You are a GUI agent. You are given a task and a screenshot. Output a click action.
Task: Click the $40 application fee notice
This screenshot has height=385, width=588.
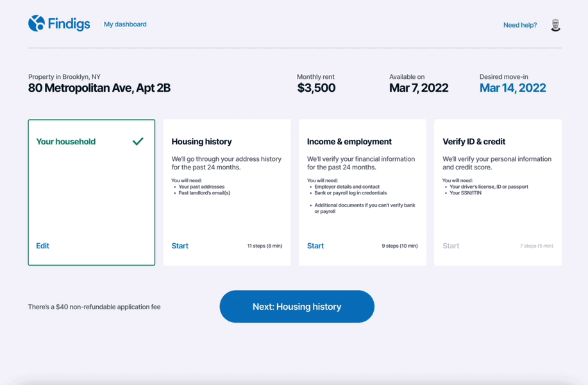pos(94,307)
